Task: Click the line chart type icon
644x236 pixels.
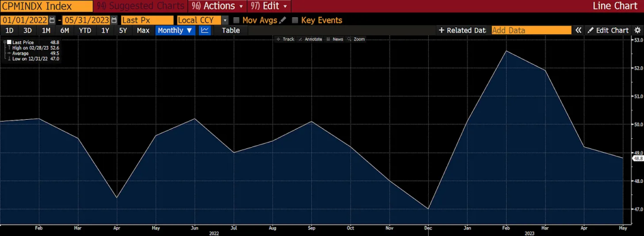Action: (205, 30)
